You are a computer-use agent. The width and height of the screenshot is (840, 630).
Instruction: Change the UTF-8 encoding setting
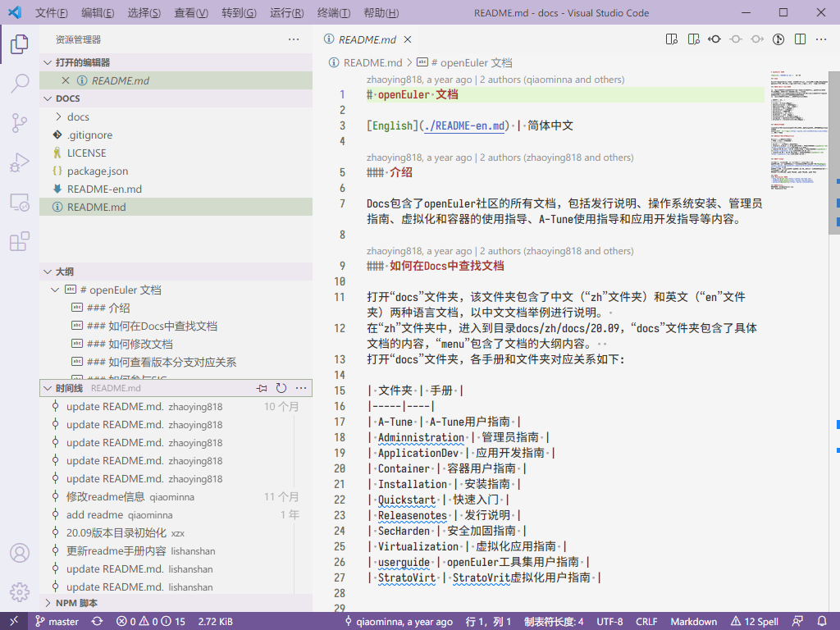[x=609, y=622]
